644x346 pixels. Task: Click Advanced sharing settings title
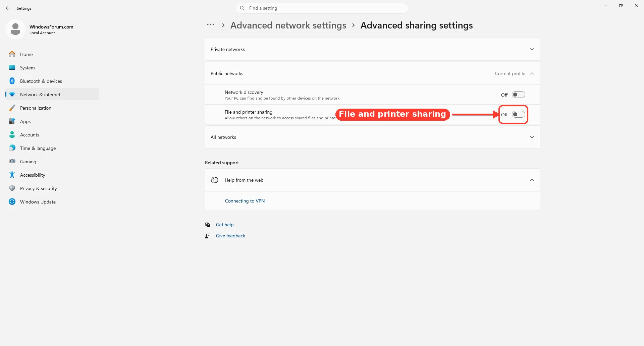pyautogui.click(x=417, y=25)
